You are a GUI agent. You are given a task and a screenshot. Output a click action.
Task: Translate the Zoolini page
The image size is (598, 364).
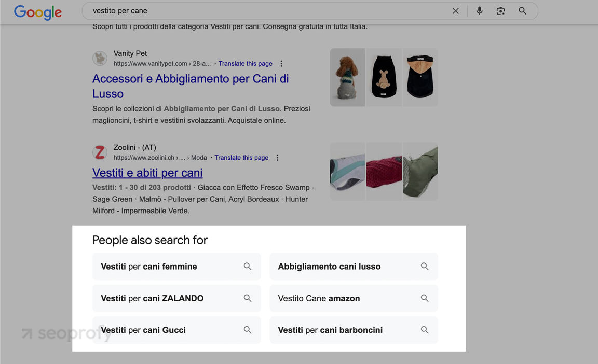pyautogui.click(x=241, y=158)
